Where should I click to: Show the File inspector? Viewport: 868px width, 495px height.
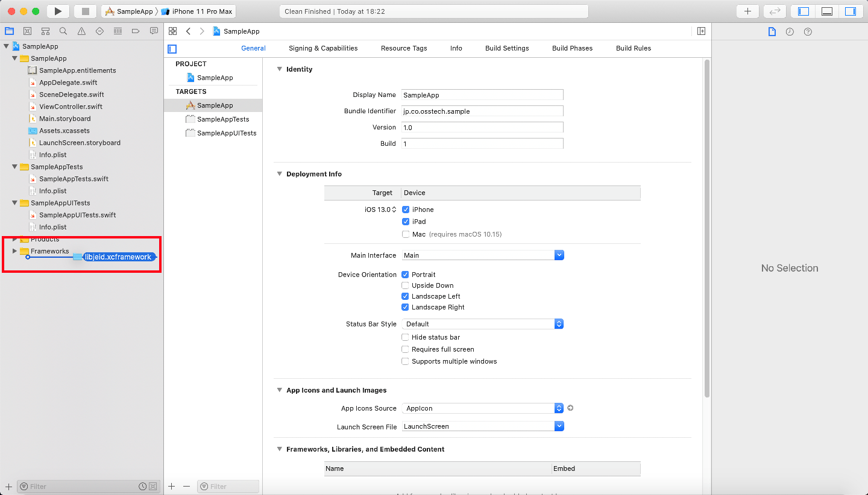coord(772,32)
